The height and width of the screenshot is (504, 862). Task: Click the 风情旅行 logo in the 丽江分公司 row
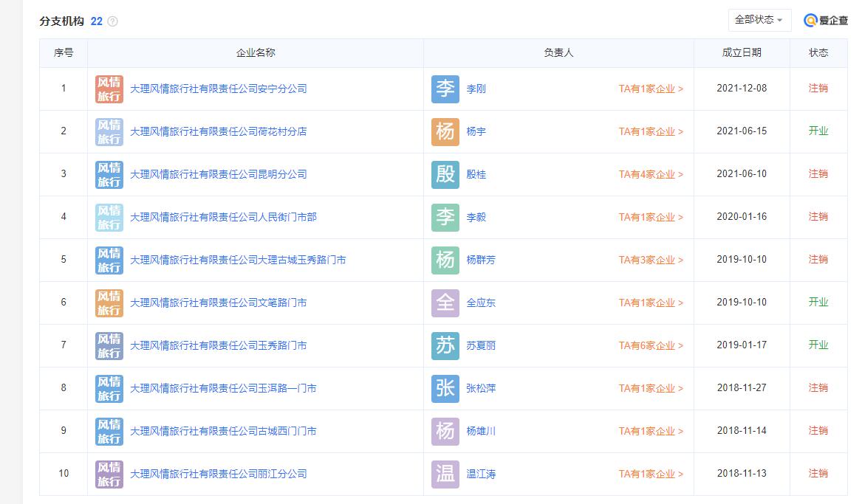108,474
